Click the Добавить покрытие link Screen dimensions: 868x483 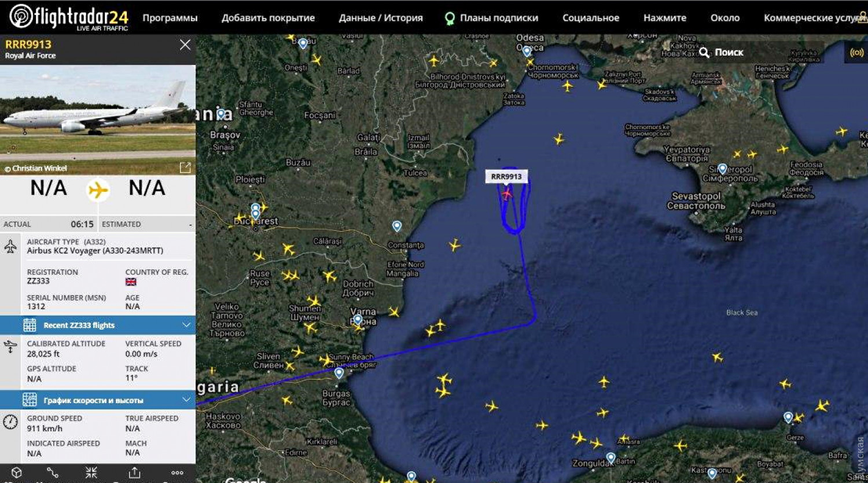[x=268, y=18]
